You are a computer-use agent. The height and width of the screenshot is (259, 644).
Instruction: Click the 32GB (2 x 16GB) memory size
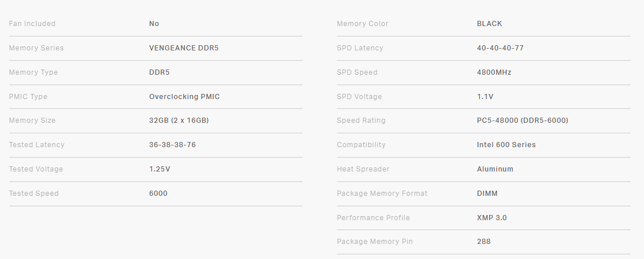click(x=179, y=121)
